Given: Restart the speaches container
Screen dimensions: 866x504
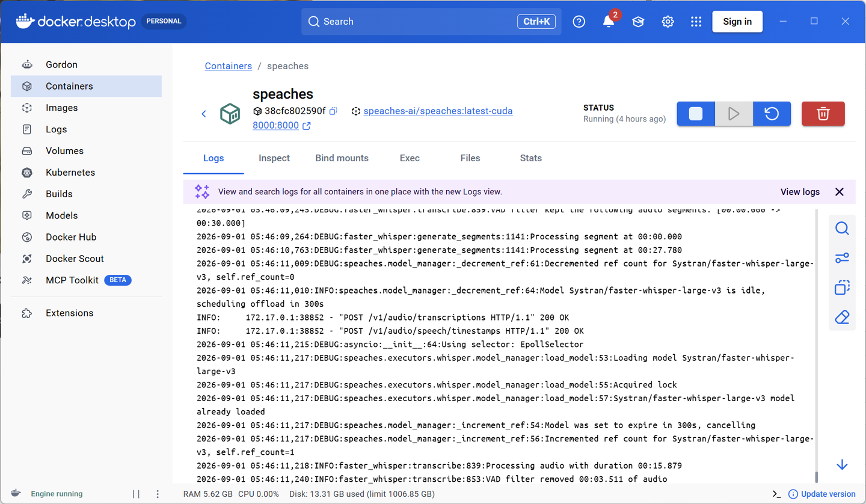Looking at the screenshot, I should (772, 114).
